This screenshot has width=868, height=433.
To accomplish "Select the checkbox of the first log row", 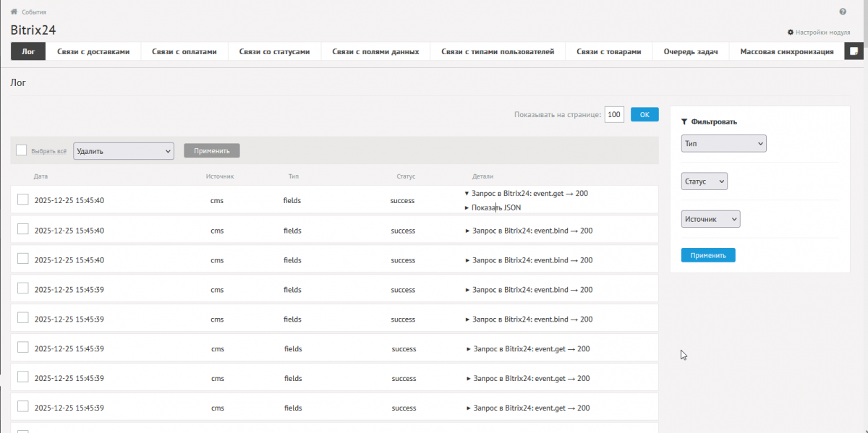I will [x=23, y=200].
